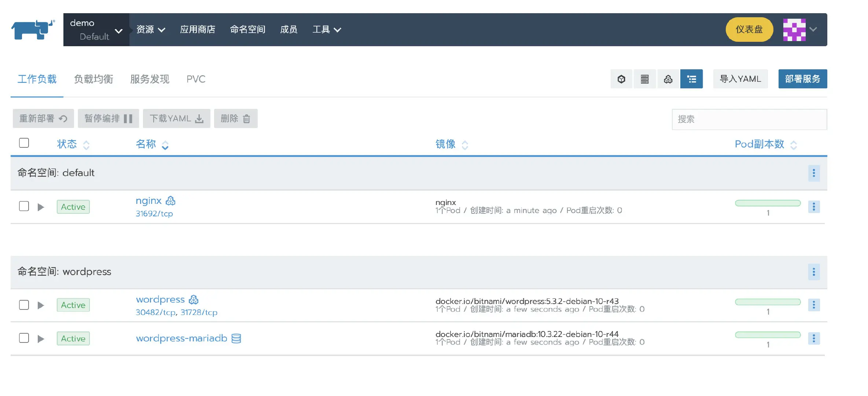Open the 工具 dropdown menu
Image resolution: width=868 pixels, height=396 pixels.
tap(326, 29)
